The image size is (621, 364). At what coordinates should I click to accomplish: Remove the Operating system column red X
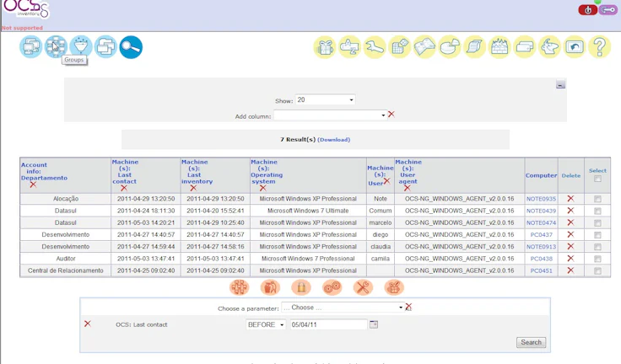(x=263, y=188)
